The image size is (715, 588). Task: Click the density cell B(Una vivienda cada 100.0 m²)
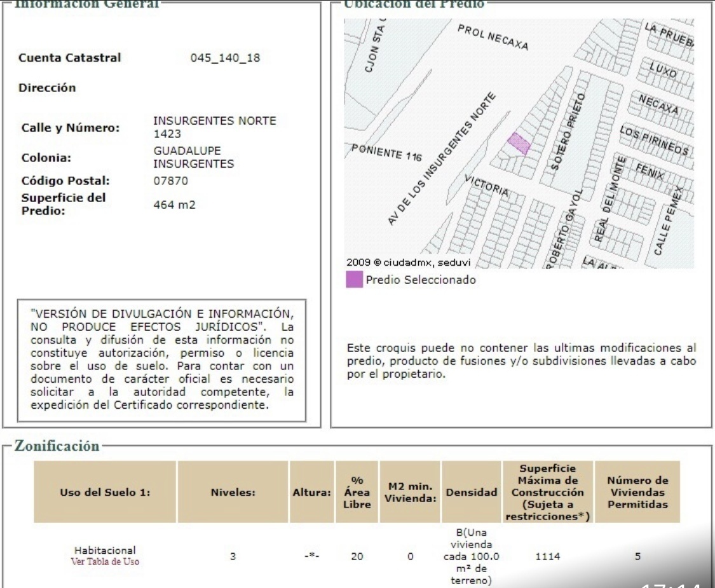tap(472, 556)
